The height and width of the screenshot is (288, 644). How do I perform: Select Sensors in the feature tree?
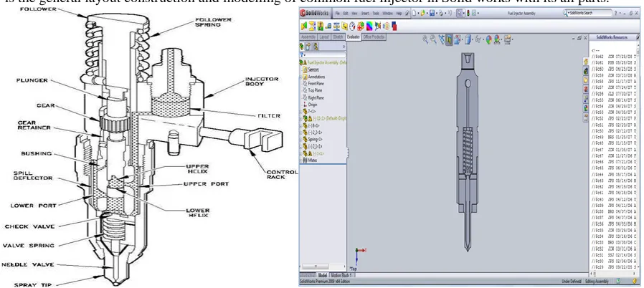coord(313,69)
